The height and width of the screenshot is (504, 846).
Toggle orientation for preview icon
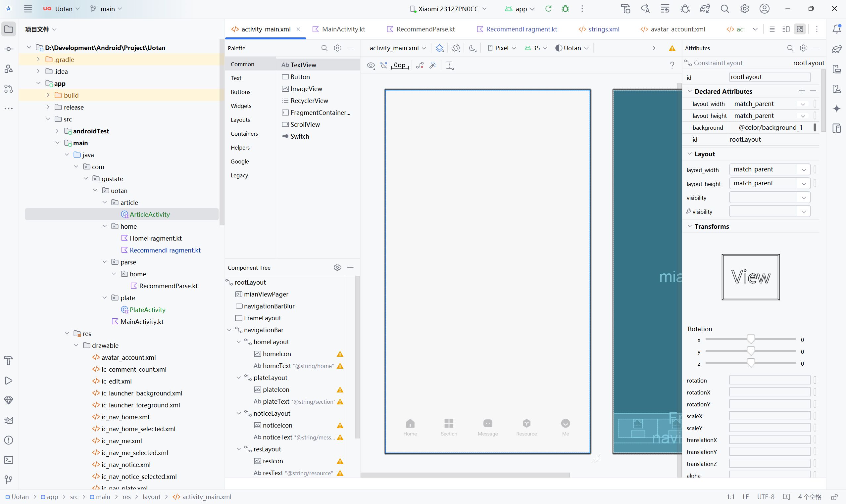click(x=456, y=48)
